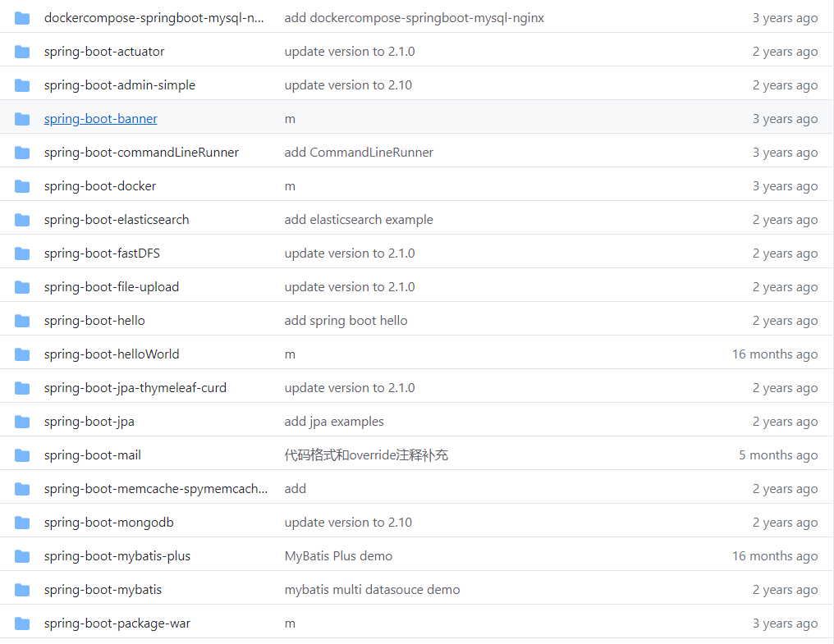The height and width of the screenshot is (644, 834).
Task: Click 'update version to 2.1.0' for spring-boot-file-upload
Action: (x=350, y=287)
